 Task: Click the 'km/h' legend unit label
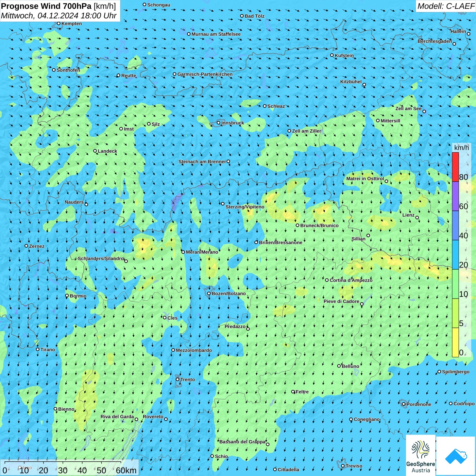[461, 148]
